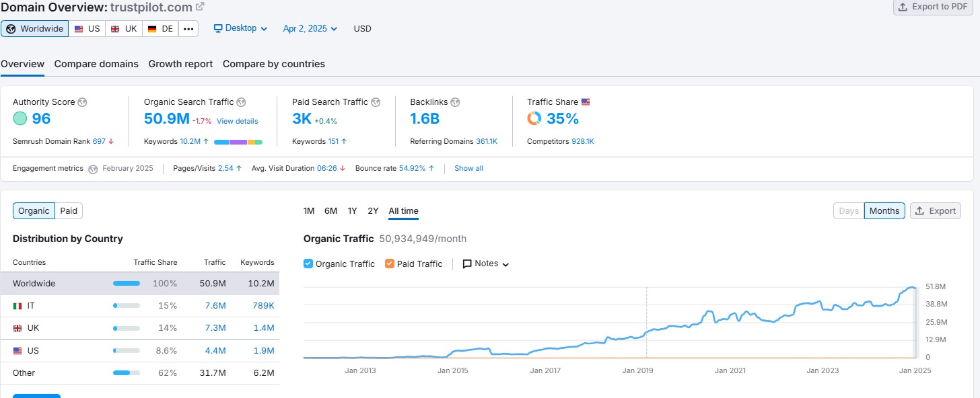Switch chart granularity to Days
This screenshot has width=980, height=398.
(x=849, y=211)
